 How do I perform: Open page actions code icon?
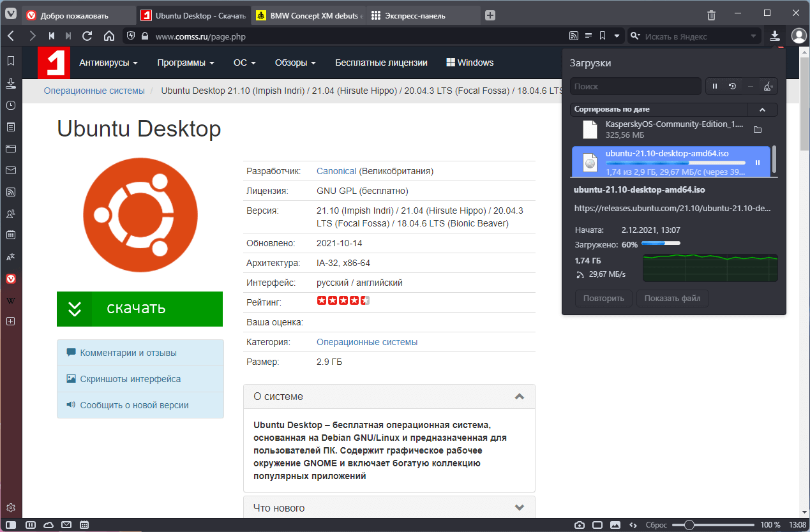(x=633, y=525)
